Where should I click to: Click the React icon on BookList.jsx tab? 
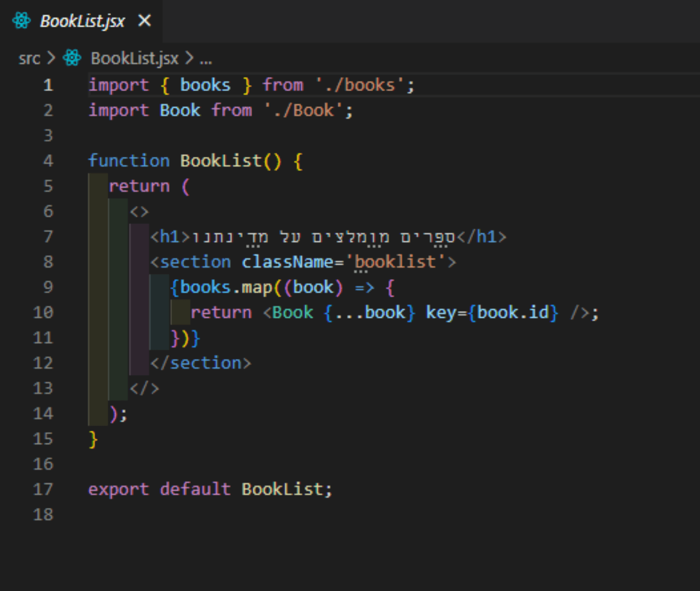[22, 21]
